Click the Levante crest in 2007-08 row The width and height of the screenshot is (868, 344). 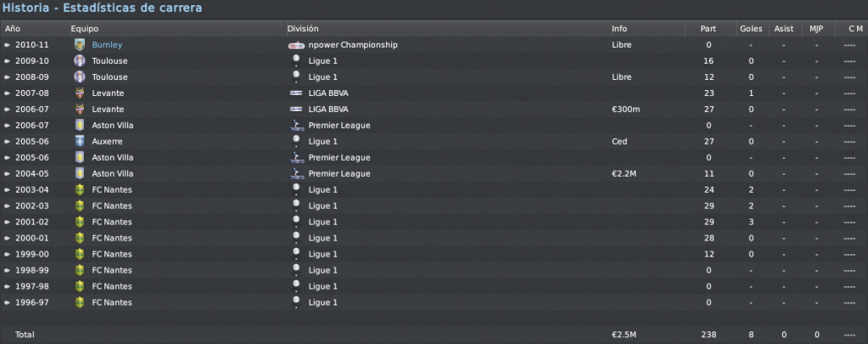coord(80,93)
